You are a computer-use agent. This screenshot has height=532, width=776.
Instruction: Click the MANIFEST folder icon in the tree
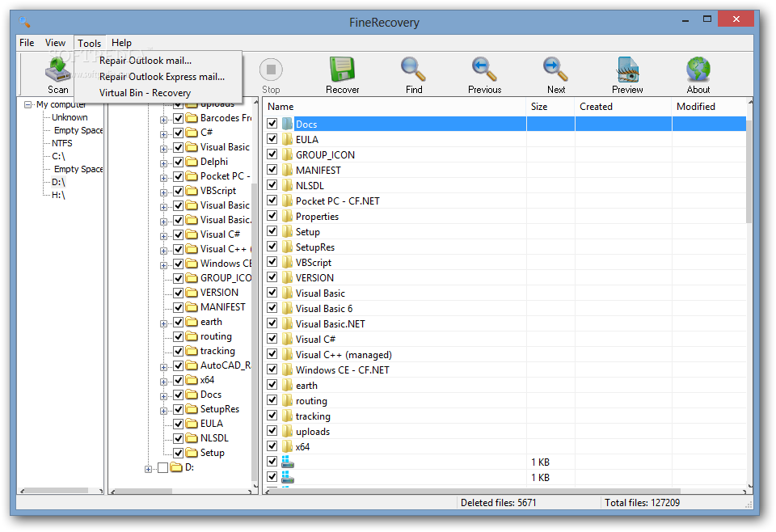pyautogui.click(x=192, y=307)
